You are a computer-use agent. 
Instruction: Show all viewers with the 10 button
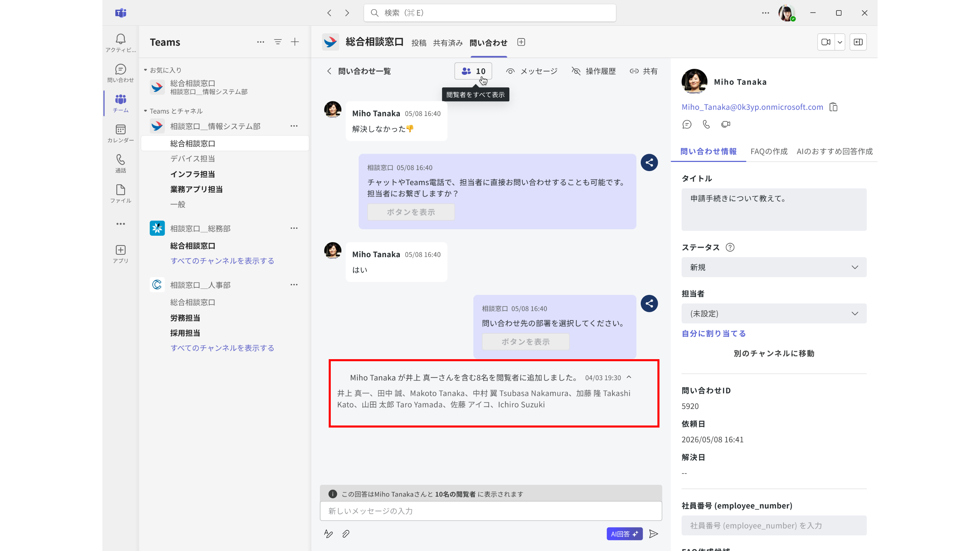[473, 71]
